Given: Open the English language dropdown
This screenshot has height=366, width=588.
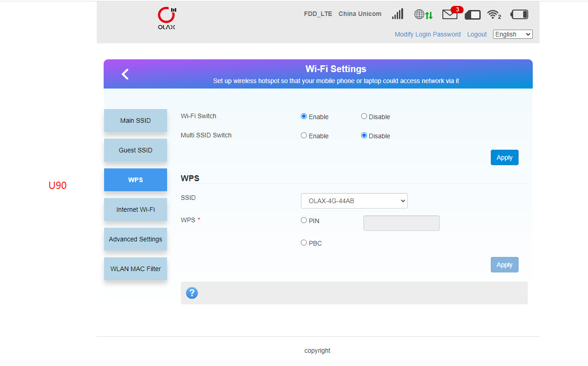Looking at the screenshot, I should coord(512,34).
